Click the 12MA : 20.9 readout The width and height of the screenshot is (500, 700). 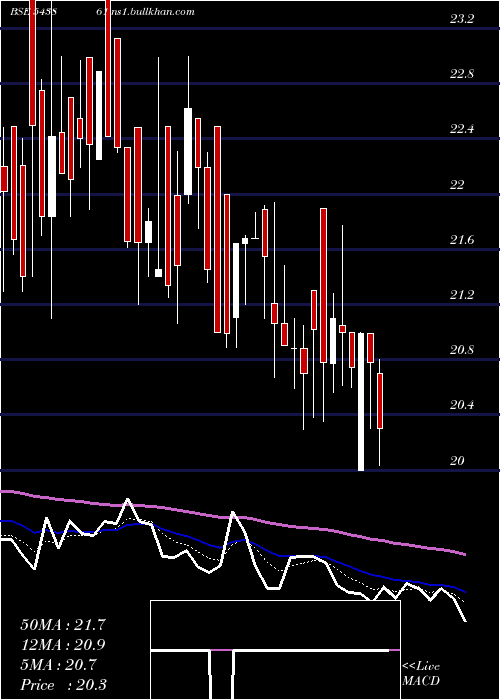[x=63, y=645]
